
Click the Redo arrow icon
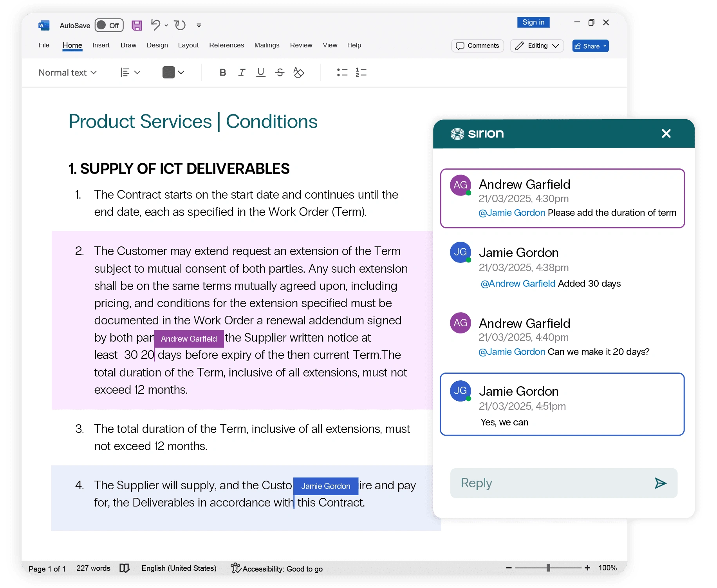click(180, 25)
